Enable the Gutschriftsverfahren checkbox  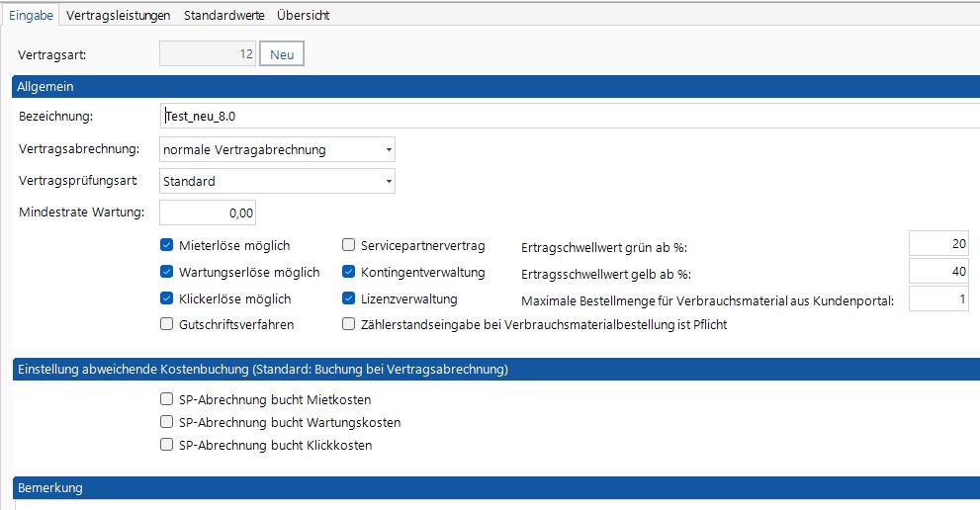pyautogui.click(x=167, y=324)
